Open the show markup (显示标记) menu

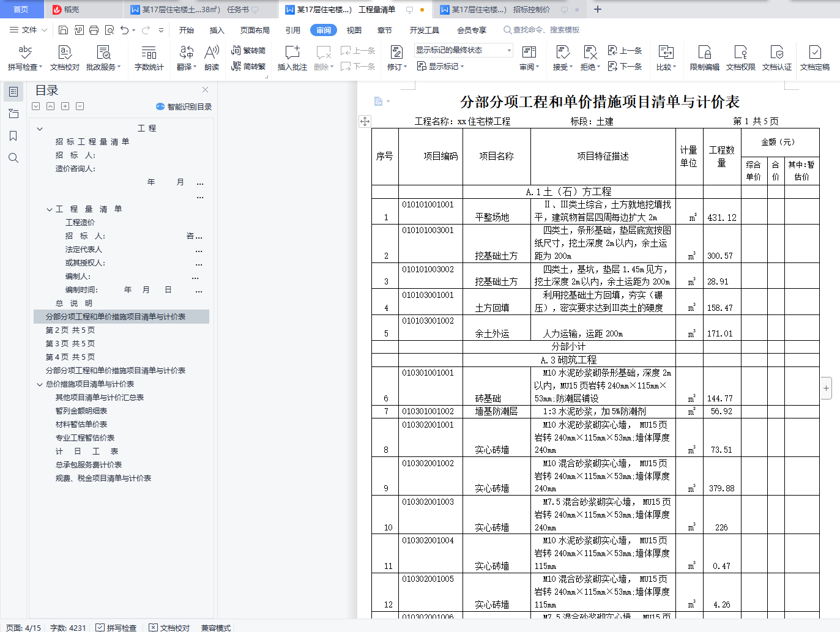[440, 66]
